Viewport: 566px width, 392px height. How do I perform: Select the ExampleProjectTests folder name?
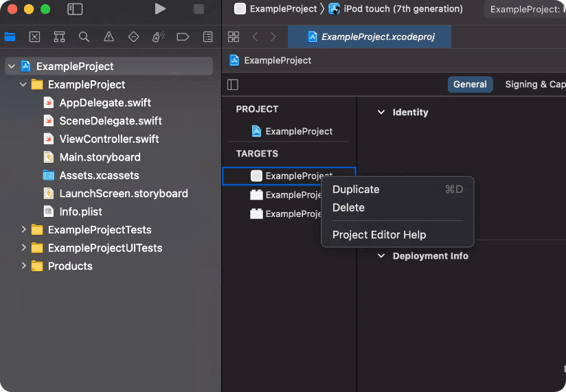(100, 230)
